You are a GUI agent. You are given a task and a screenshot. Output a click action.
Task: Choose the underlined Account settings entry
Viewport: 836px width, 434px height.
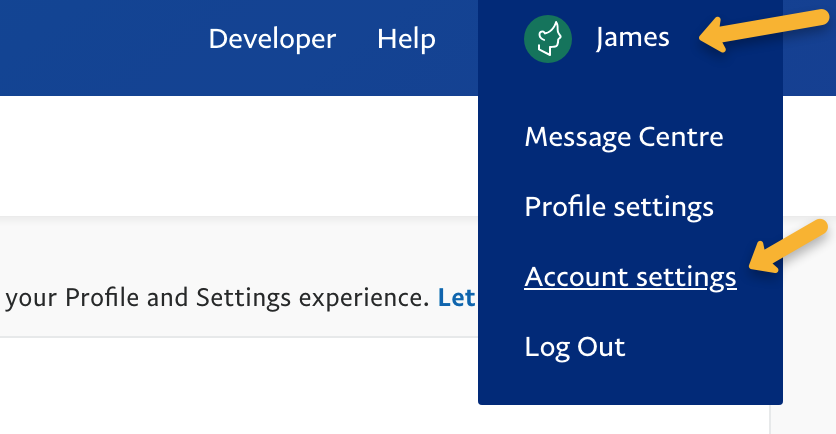coord(630,277)
